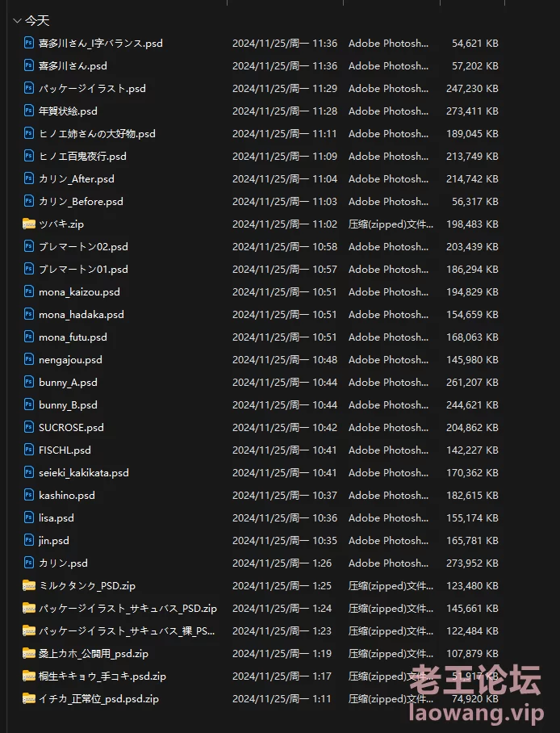This screenshot has width=560, height=733.
Task: Click the PSD icon of mona_kaizou.psd
Action: [29, 291]
